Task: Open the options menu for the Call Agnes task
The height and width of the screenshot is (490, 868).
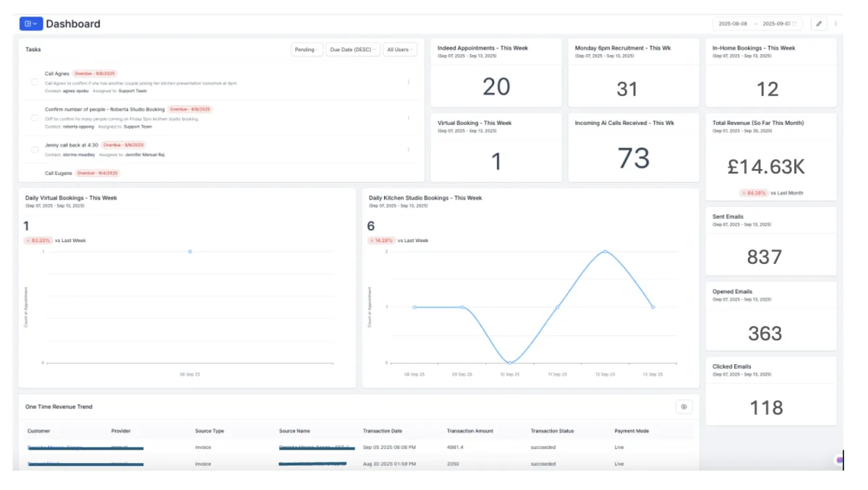Action: (408, 82)
